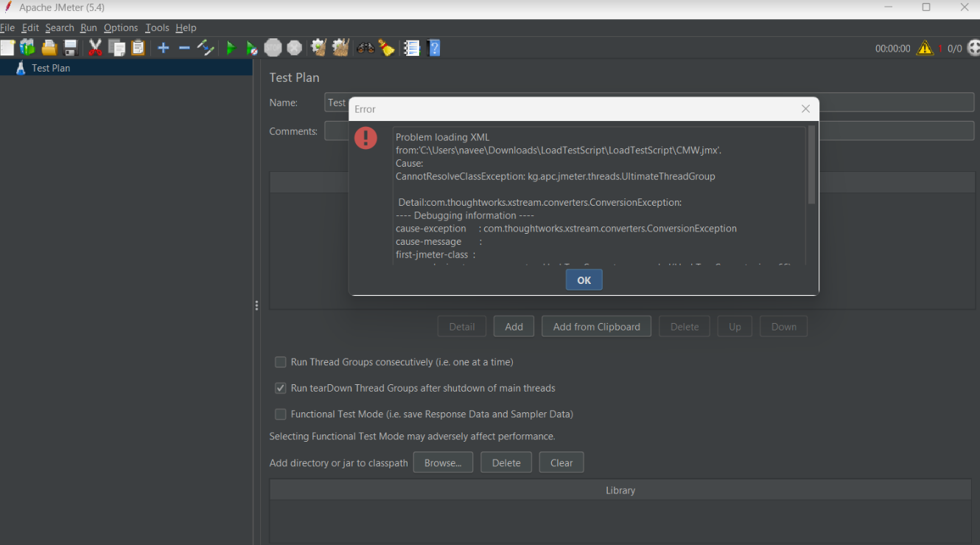
Task: Click the Open file folder icon
Action: 49,48
